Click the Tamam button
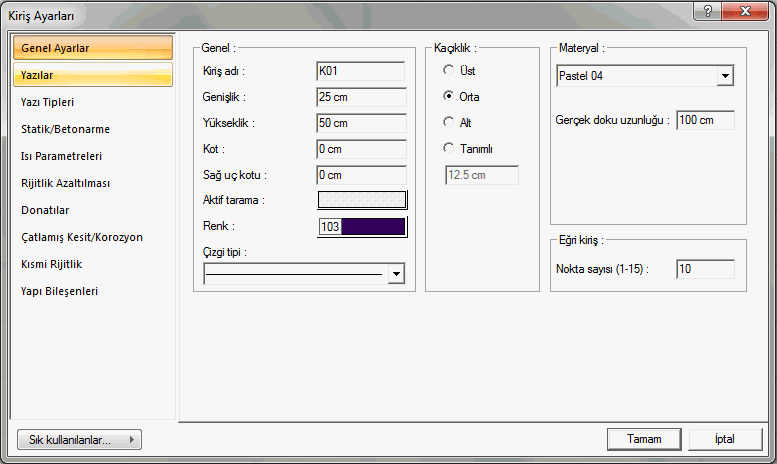 644,439
